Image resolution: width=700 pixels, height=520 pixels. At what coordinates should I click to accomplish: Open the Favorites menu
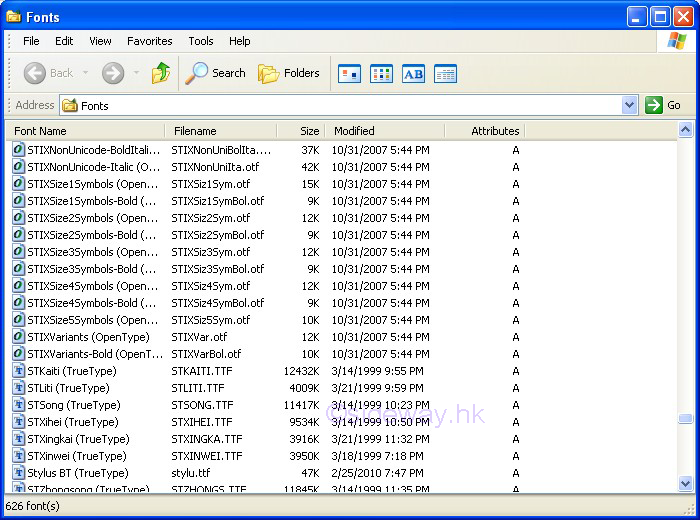[149, 41]
